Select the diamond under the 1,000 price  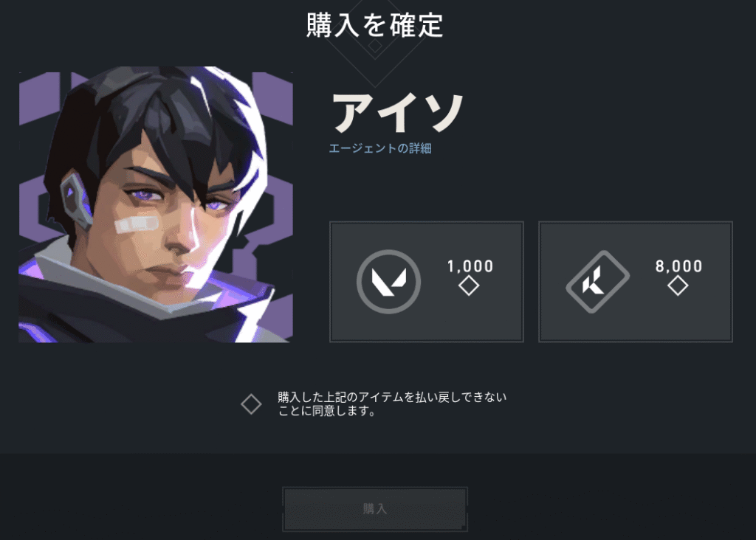(x=469, y=286)
